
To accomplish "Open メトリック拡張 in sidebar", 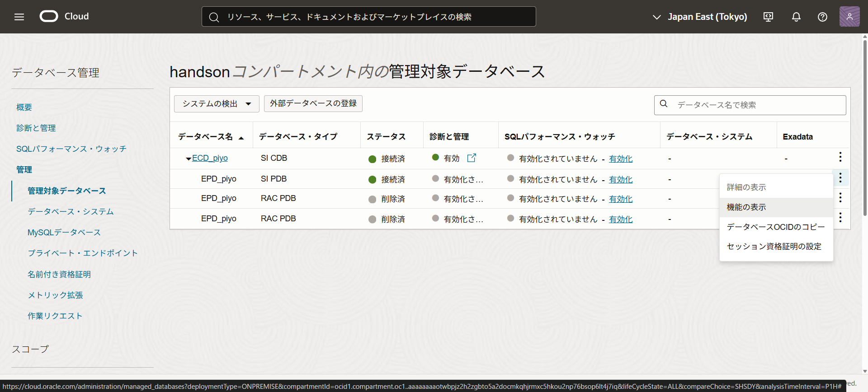I will pos(55,295).
